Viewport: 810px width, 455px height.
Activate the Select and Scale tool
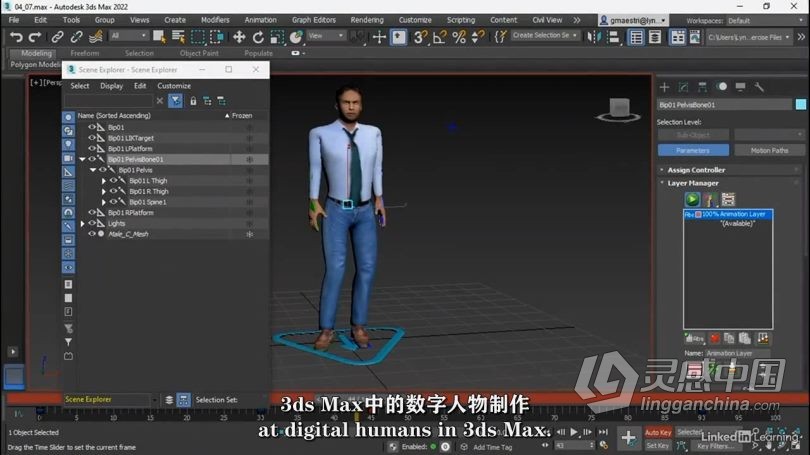277,37
